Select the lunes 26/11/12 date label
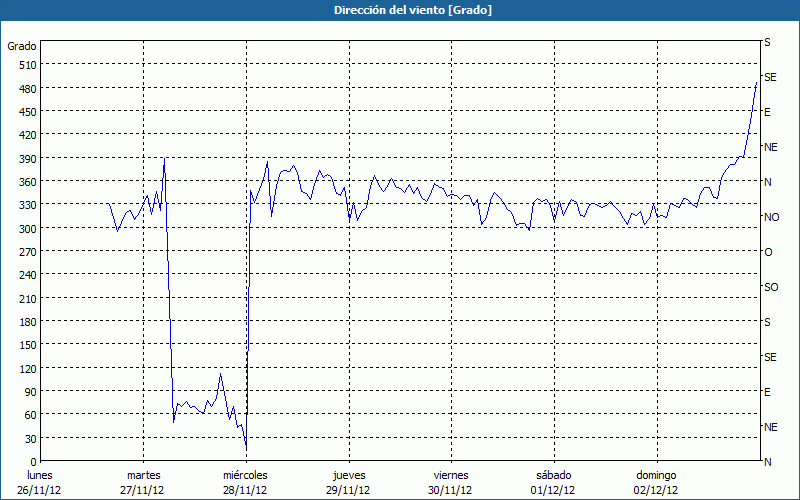 tap(39, 482)
